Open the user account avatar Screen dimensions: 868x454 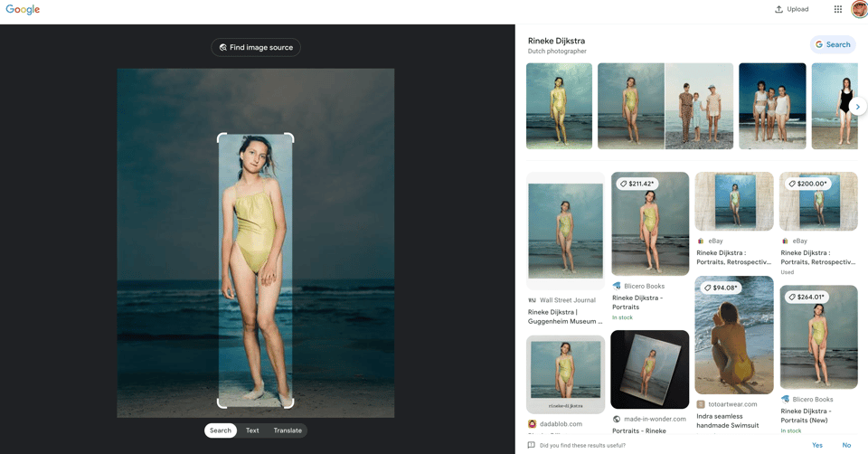858,9
